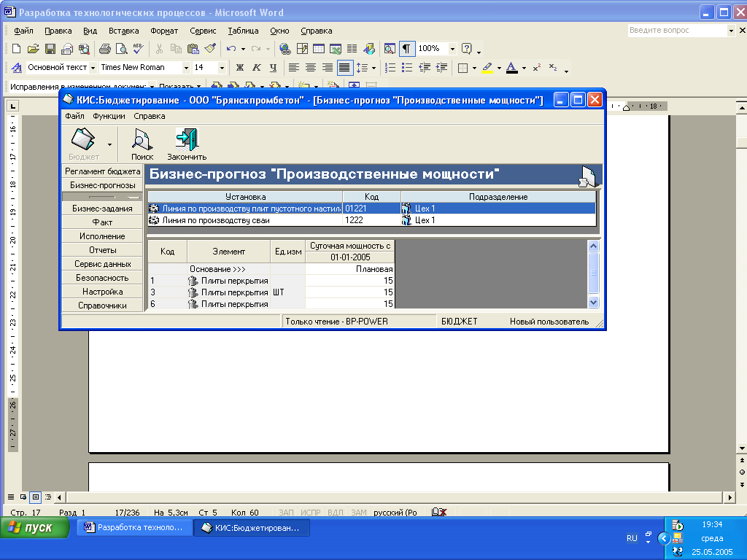Click the Print icon in Word toolbar

pyautogui.click(x=105, y=49)
